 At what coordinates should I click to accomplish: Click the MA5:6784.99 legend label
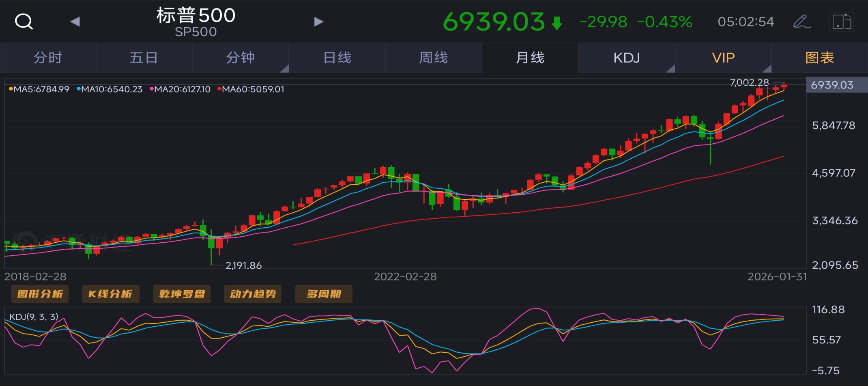[x=39, y=89]
